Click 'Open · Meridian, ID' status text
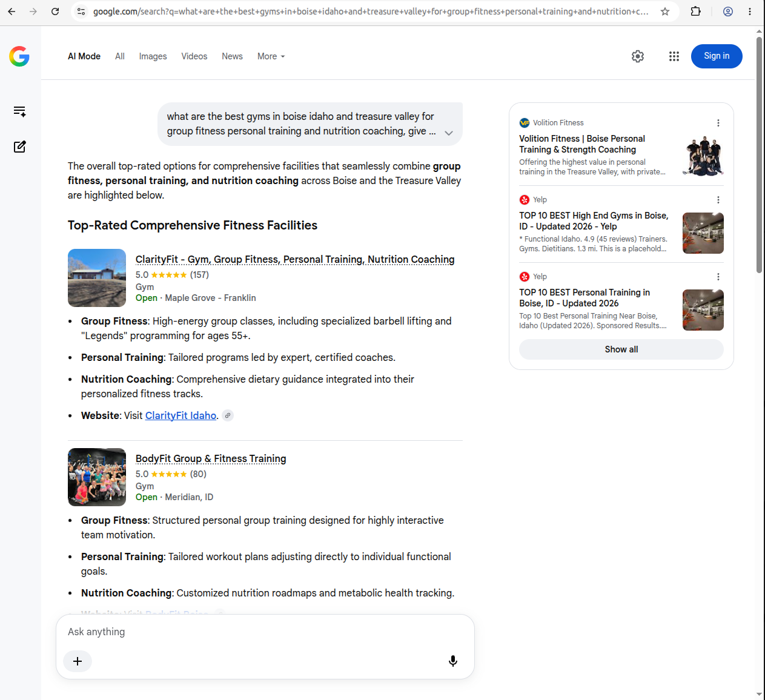This screenshot has height=700, width=765. [174, 497]
